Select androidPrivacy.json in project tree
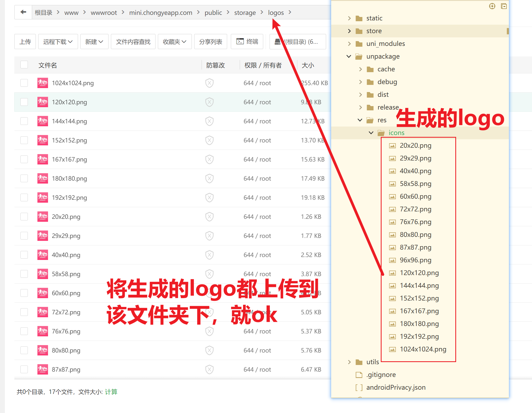 [x=396, y=388]
